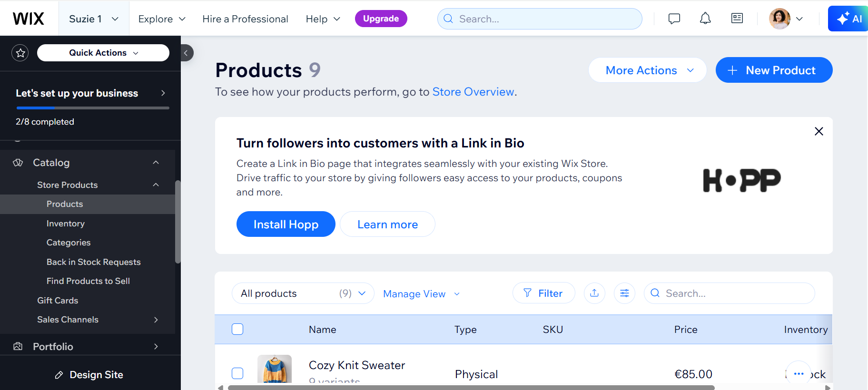This screenshot has height=390, width=868.
Task: Open the notifications bell
Action: tap(705, 19)
